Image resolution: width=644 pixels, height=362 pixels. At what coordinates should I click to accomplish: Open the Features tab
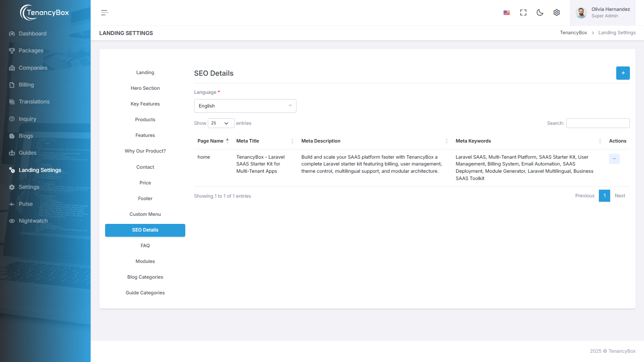(145, 135)
